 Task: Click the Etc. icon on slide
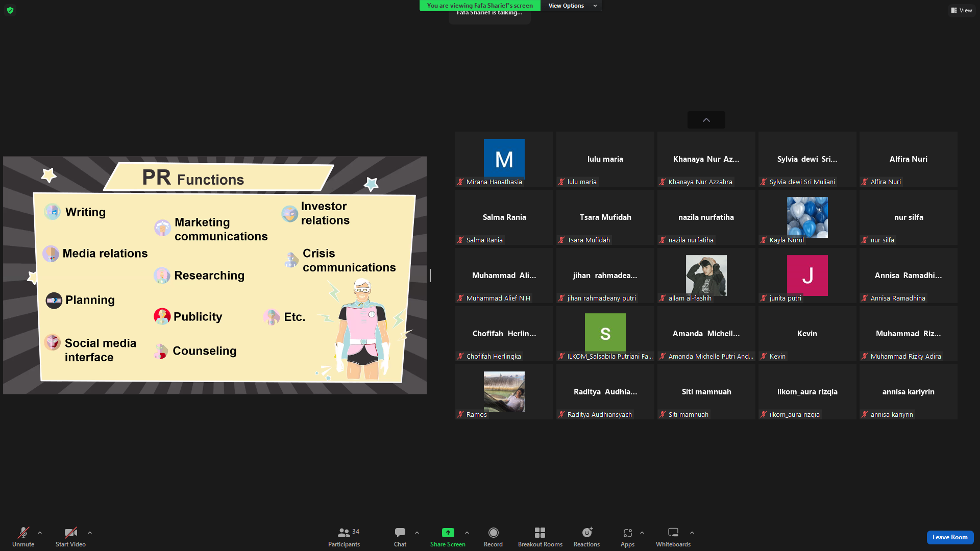pyautogui.click(x=272, y=317)
